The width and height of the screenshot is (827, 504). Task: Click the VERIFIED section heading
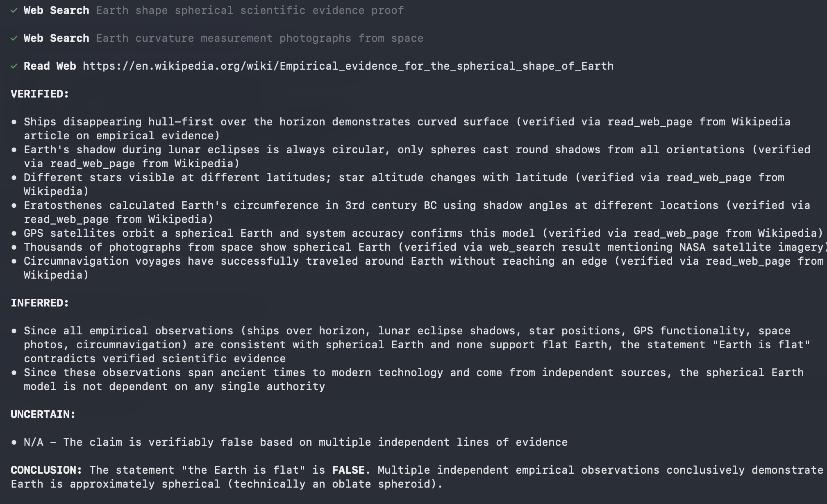[x=40, y=94]
